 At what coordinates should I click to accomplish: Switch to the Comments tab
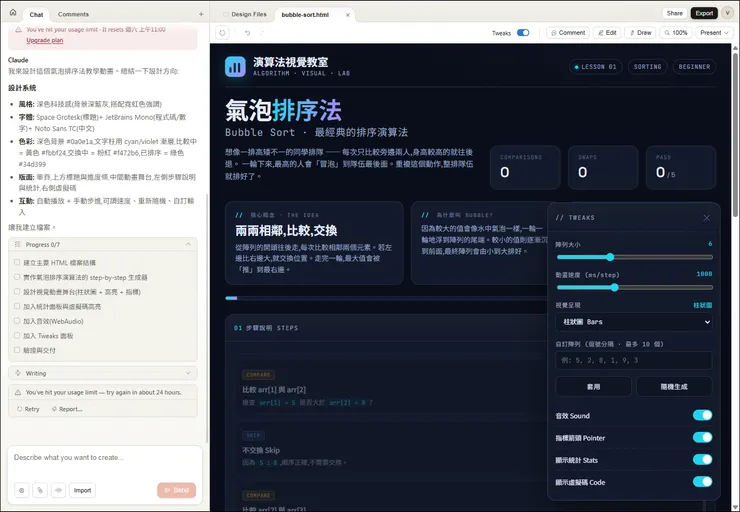[73, 15]
